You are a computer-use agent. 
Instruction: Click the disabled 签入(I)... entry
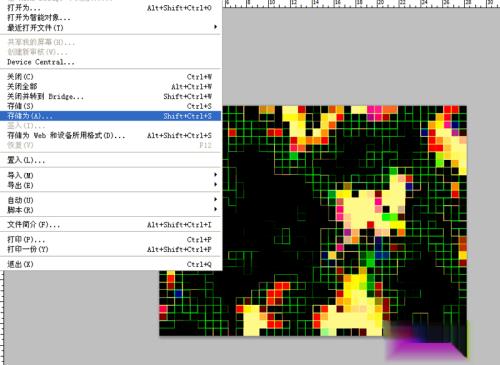pyautogui.click(x=111, y=126)
